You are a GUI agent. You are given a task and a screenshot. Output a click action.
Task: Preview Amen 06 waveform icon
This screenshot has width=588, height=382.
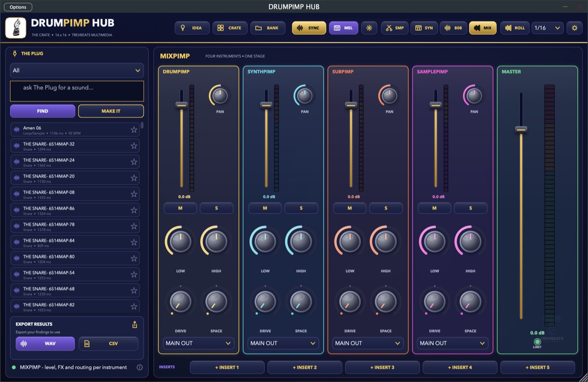point(17,130)
